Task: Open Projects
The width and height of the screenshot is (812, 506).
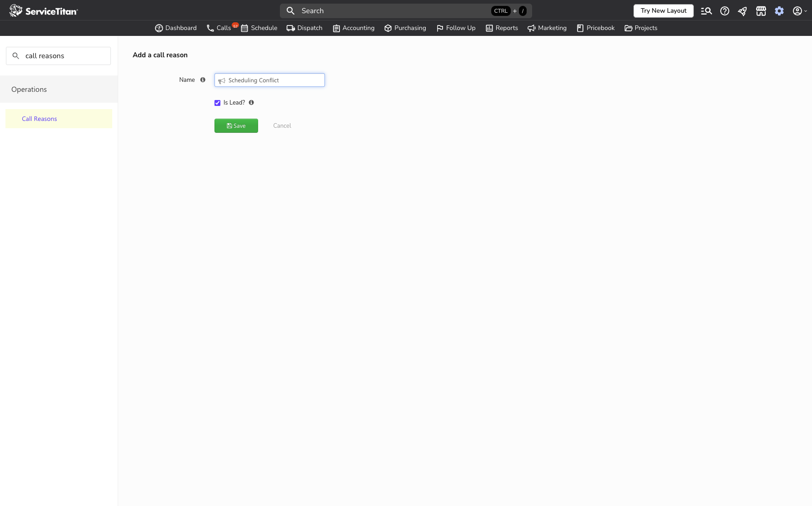Action: 641,28
